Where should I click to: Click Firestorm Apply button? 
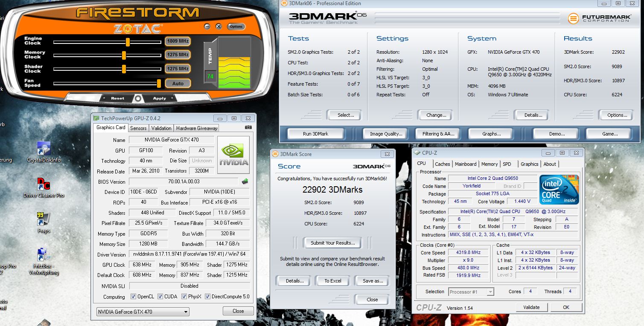tap(159, 98)
